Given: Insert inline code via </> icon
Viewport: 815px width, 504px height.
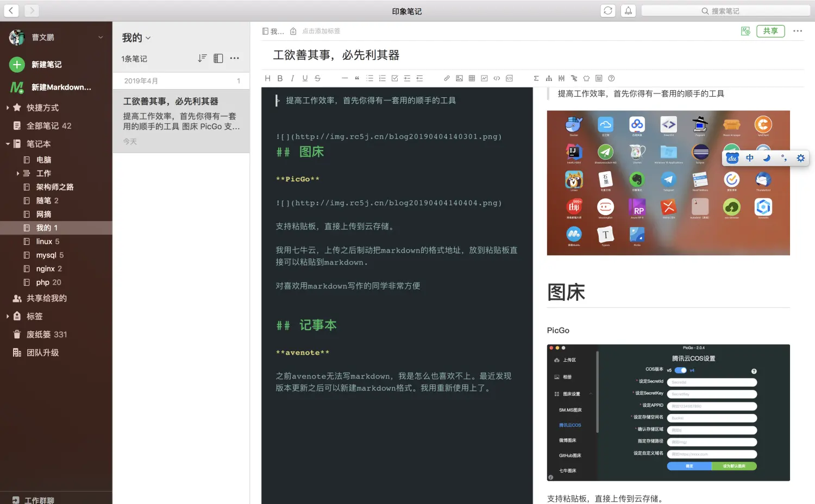Looking at the screenshot, I should click(497, 78).
